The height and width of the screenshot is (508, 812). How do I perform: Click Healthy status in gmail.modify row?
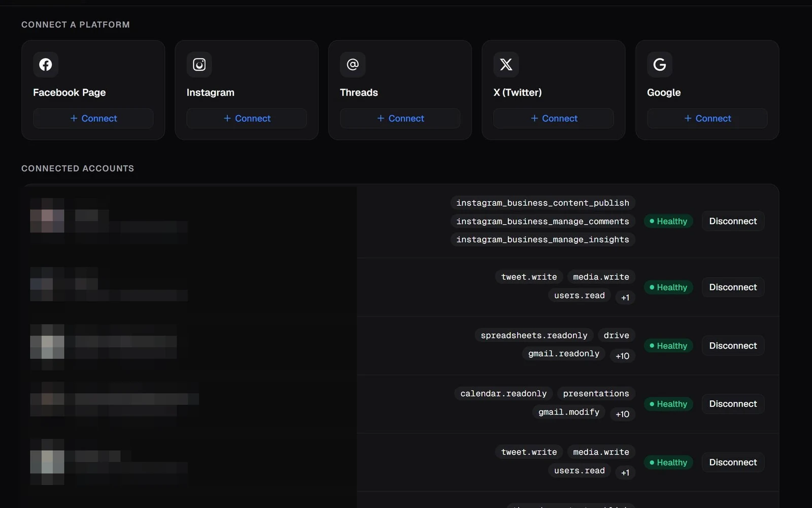[668, 404]
